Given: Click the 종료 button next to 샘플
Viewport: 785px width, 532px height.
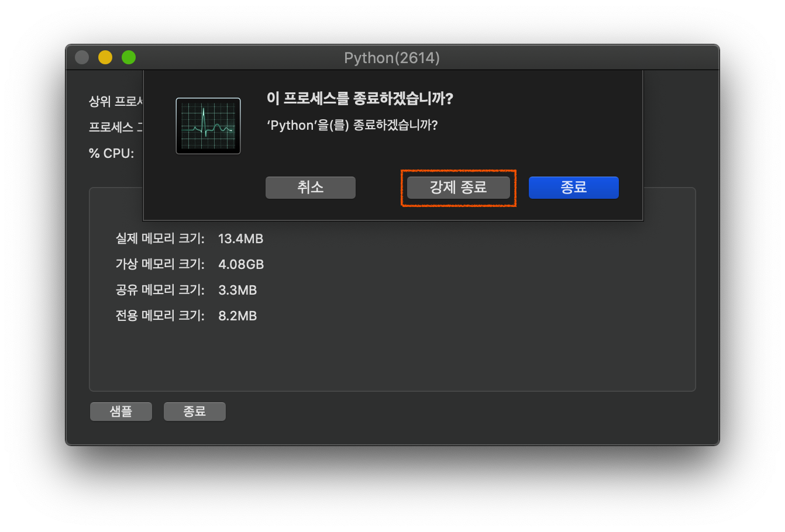Looking at the screenshot, I should (195, 412).
